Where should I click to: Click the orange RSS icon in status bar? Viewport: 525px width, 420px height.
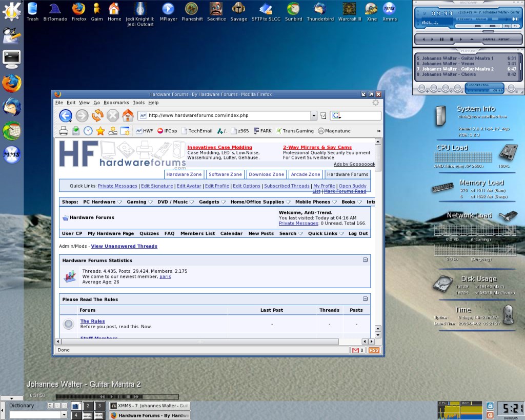(374, 350)
